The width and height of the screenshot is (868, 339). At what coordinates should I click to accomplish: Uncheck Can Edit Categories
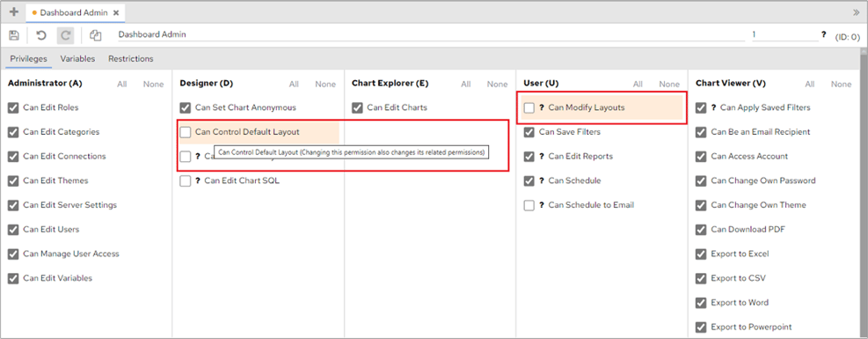click(x=13, y=132)
